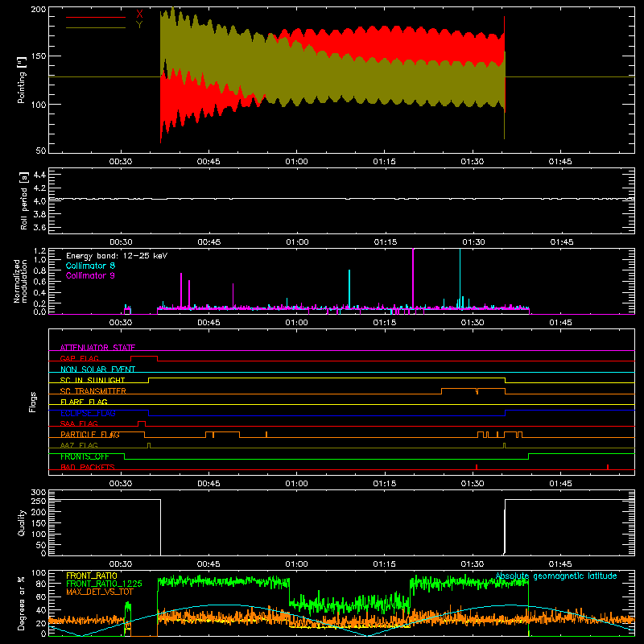The height and width of the screenshot is (644, 644).
Task: Click the Absolute geomagnetic latitude label
Action: click(x=556, y=576)
